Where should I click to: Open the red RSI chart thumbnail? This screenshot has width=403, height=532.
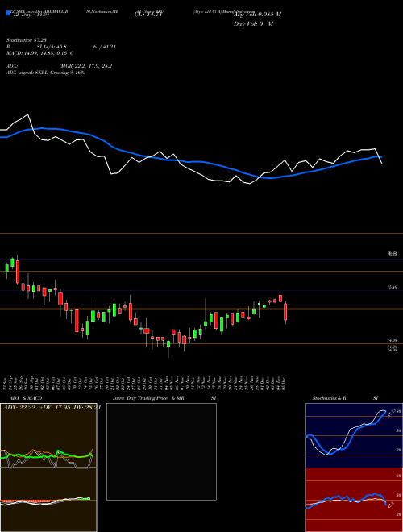[354, 500]
